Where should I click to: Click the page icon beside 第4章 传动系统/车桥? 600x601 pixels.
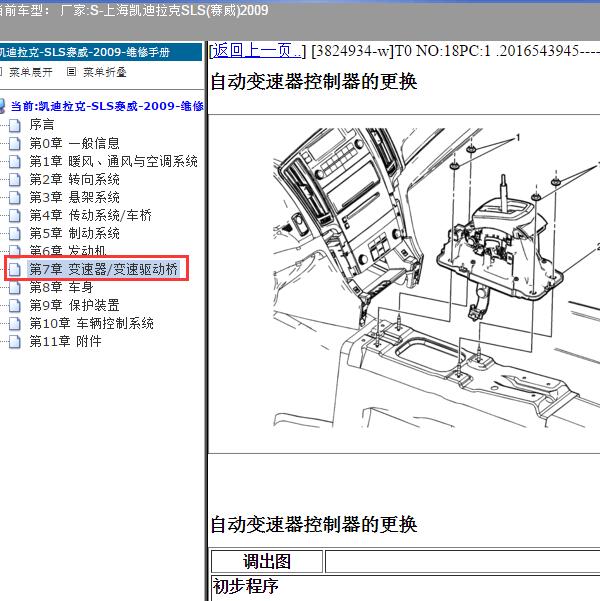pyautogui.click(x=15, y=215)
